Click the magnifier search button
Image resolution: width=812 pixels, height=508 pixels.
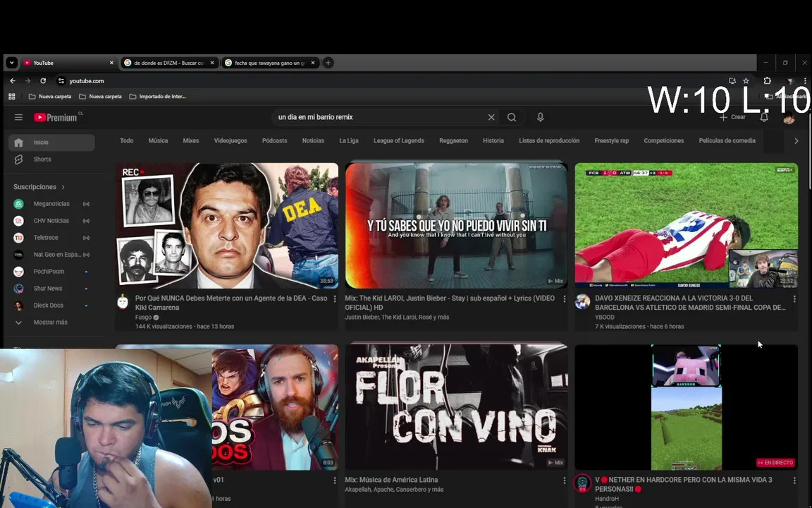[512, 117]
